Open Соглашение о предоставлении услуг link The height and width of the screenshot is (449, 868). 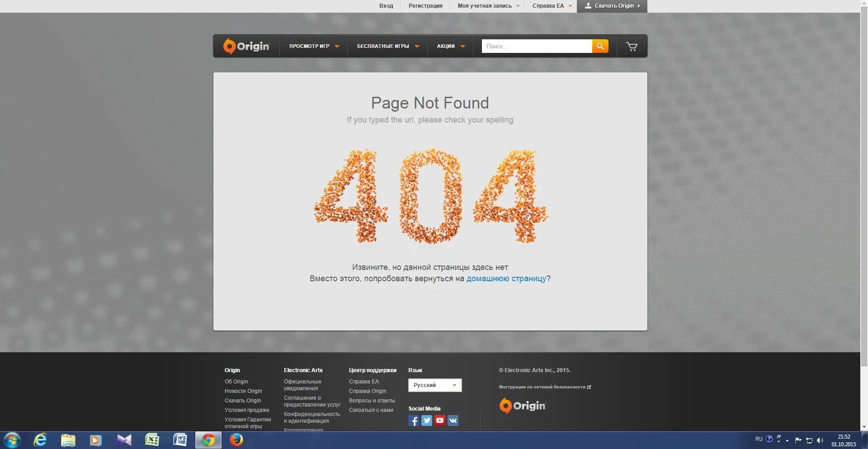[312, 401]
